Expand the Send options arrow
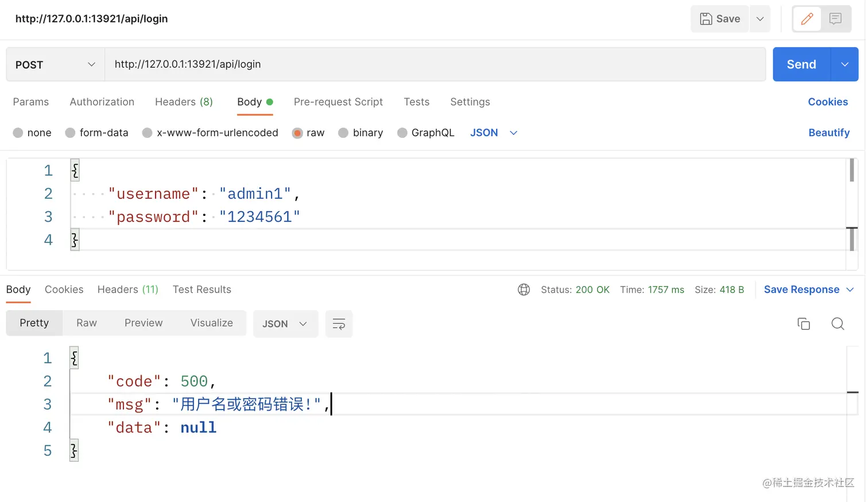 [x=844, y=64]
